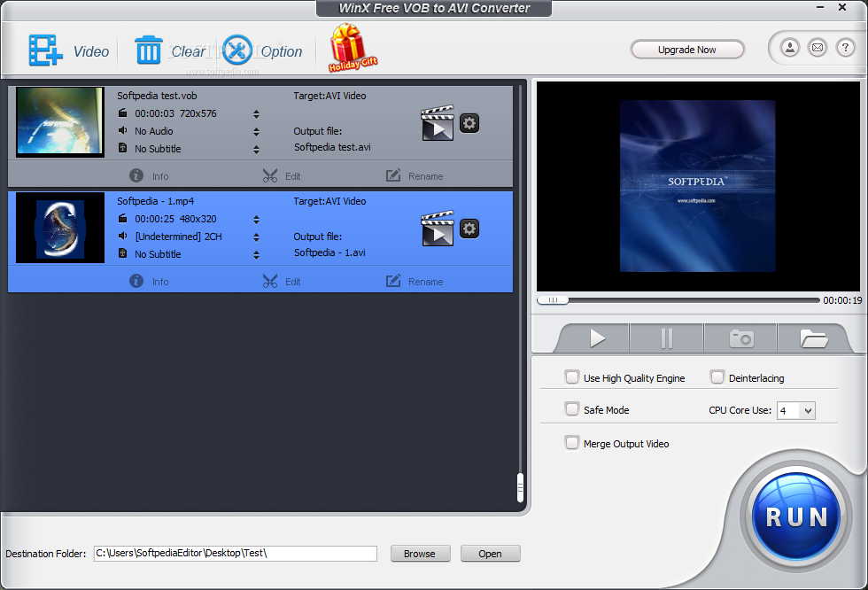Click the 'Softpedia - 1.mp4' file name
Image resolution: width=868 pixels, height=590 pixels.
[x=156, y=201]
